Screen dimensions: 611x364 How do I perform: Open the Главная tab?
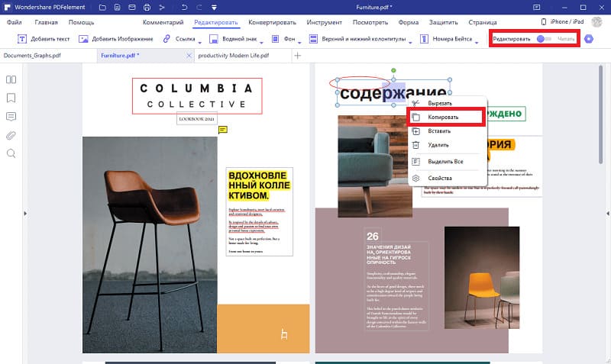(x=46, y=22)
